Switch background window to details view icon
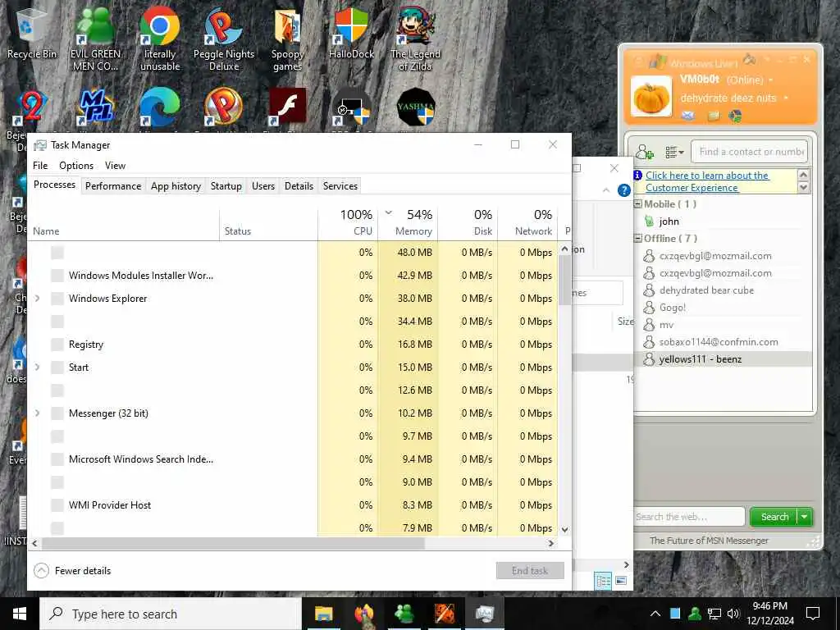 (x=603, y=581)
